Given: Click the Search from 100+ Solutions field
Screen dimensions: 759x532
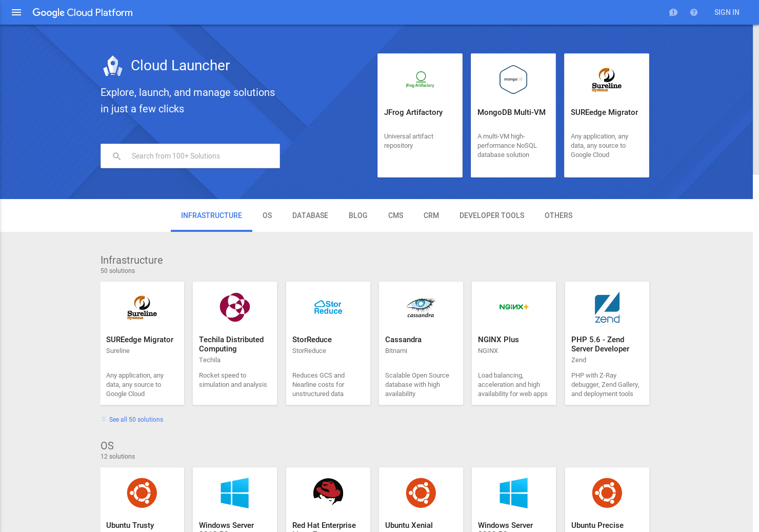Looking at the screenshot, I should point(190,156).
